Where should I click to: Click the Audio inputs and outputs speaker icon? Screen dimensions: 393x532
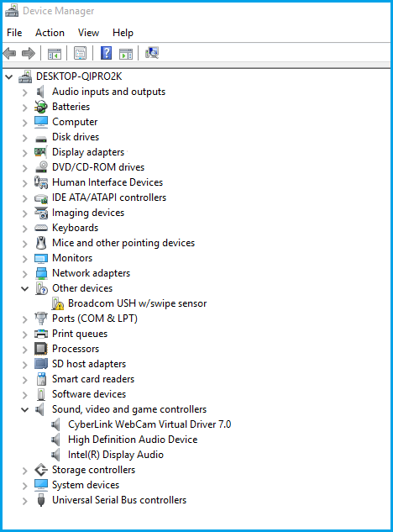[40, 92]
